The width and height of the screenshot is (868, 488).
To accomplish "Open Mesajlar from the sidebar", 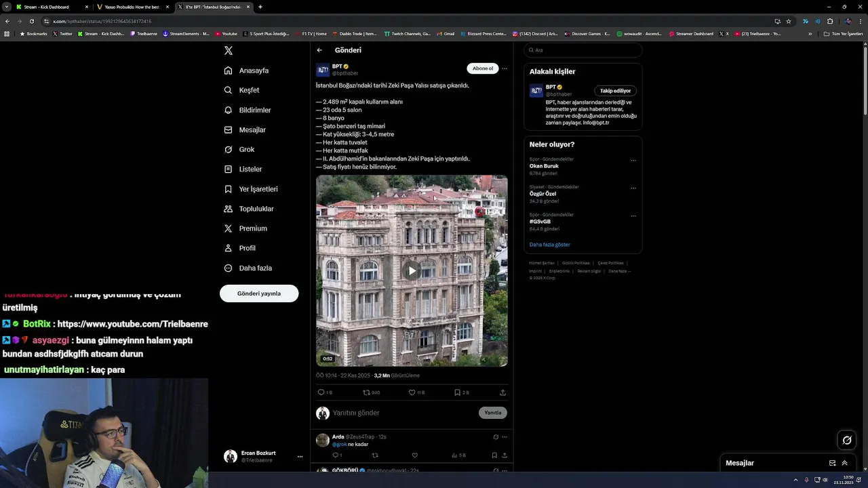I will [245, 129].
